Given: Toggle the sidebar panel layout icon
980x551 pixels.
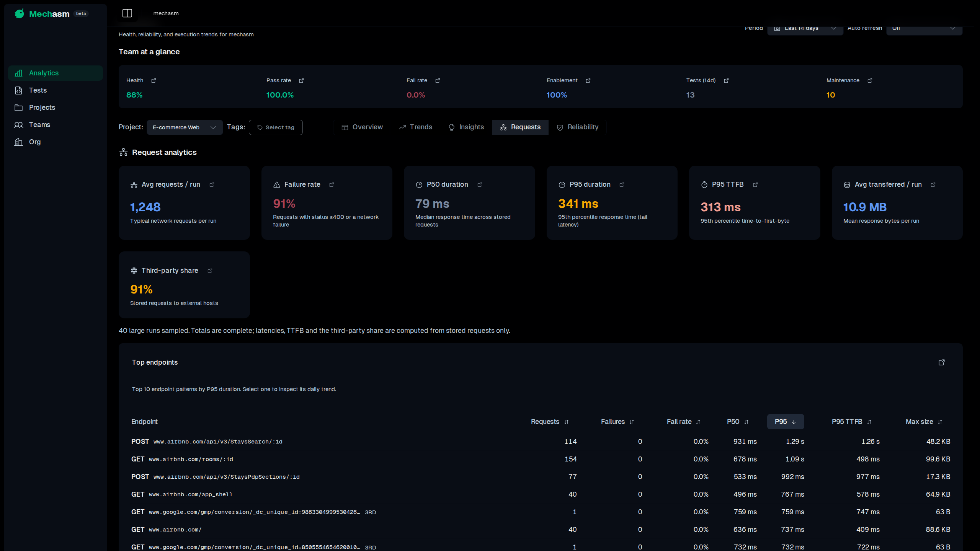Looking at the screenshot, I should 127,13.
